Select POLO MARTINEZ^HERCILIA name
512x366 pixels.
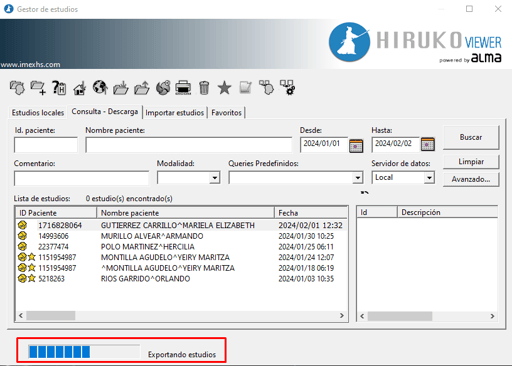pyautogui.click(x=148, y=247)
